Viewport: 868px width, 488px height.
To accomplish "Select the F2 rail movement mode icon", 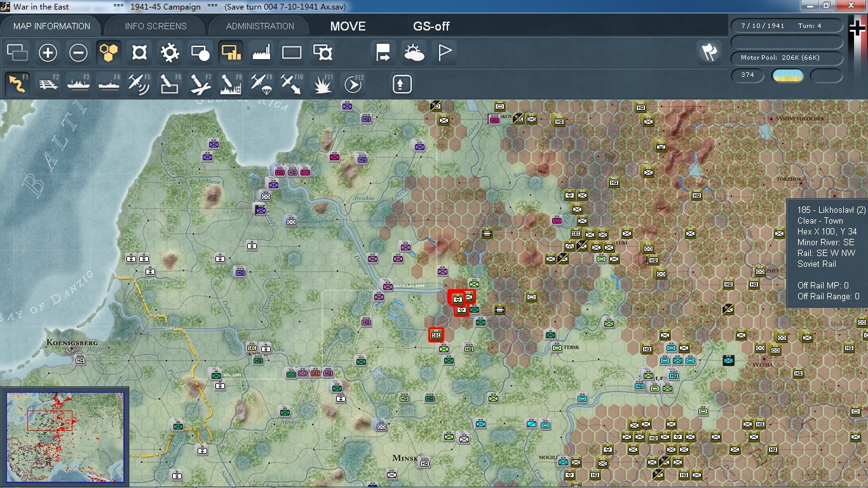I will [x=48, y=84].
